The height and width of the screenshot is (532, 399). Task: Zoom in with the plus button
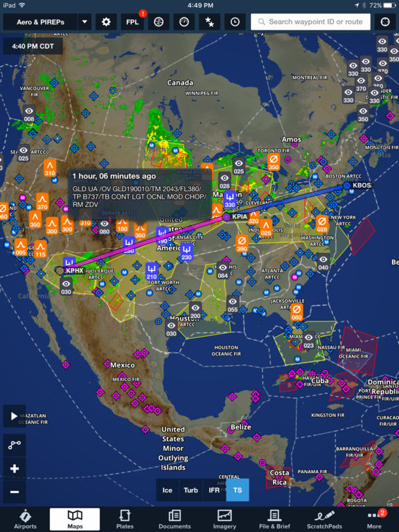point(15,469)
